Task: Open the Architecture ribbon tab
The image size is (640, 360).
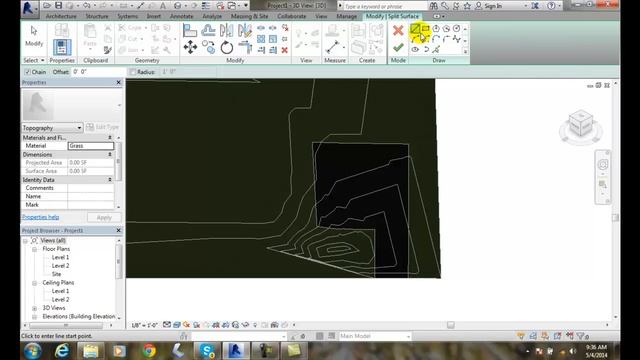Action: (61, 16)
